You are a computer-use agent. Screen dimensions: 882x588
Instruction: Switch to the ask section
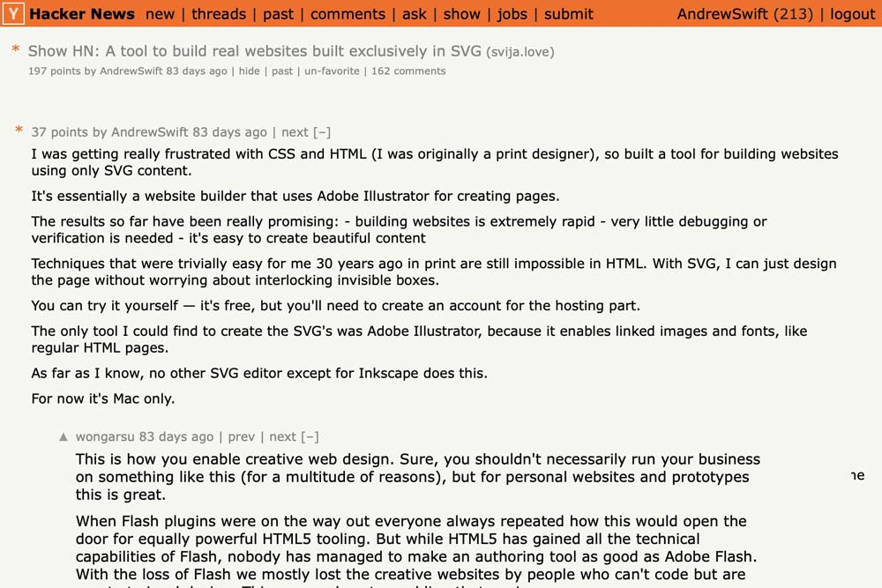(414, 14)
